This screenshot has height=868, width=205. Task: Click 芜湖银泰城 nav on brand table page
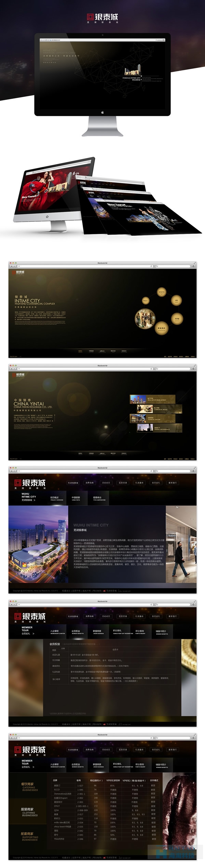pyautogui.click(x=73, y=750)
